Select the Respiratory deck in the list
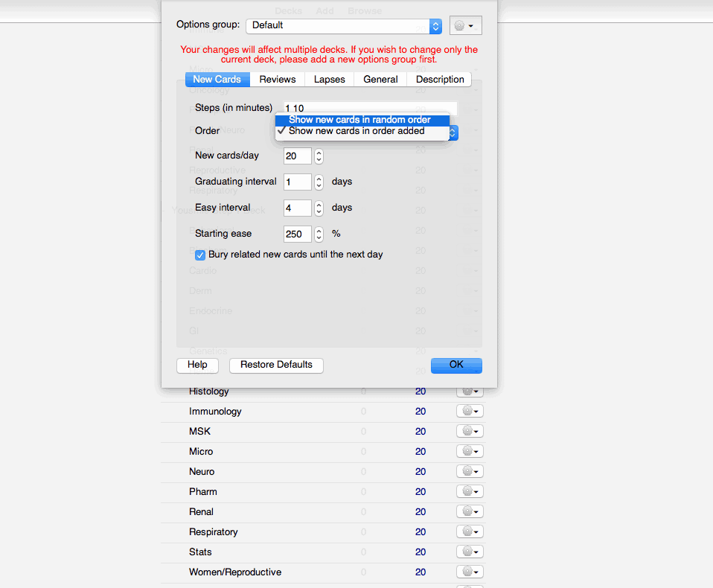This screenshot has width=713, height=588. click(x=214, y=532)
